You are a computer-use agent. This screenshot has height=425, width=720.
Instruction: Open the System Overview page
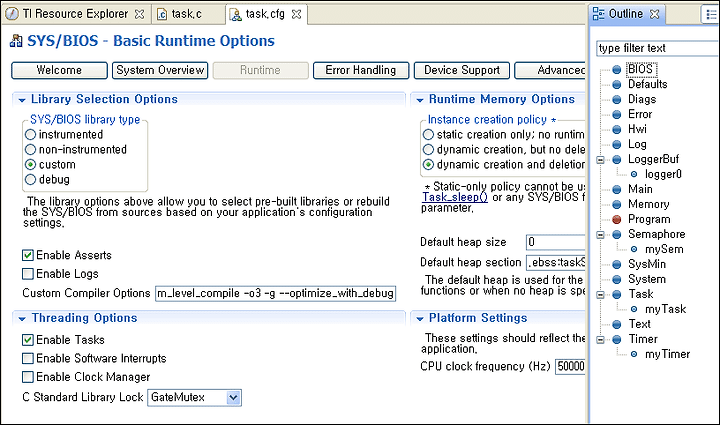pos(160,70)
